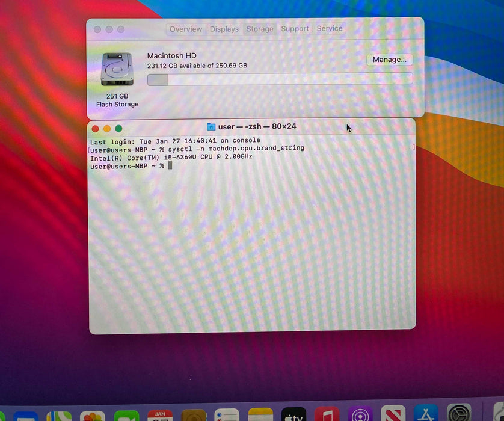Click the folder icon in Terminal title bar
Screen dimensions: 504x421
click(211, 127)
